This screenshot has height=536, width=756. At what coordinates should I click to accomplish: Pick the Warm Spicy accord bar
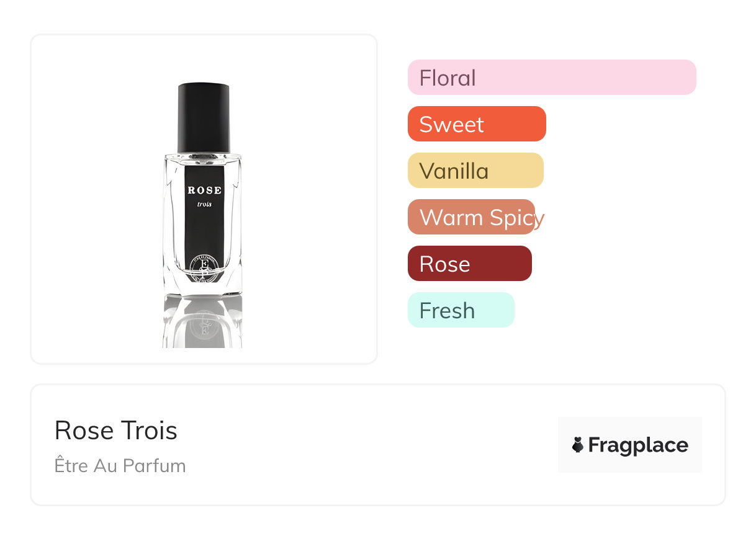(471, 217)
